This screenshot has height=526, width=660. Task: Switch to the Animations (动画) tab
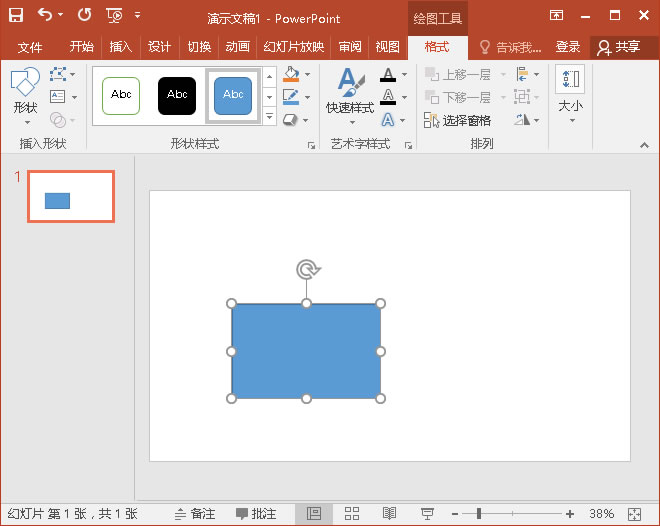click(x=237, y=47)
